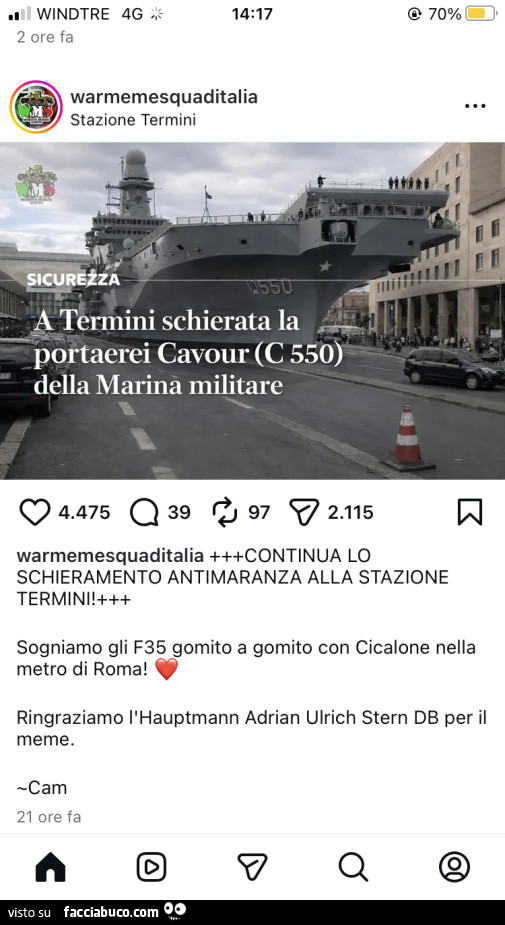The width and height of the screenshot is (505, 925).
Task: Go to Home tab
Action: point(51,867)
